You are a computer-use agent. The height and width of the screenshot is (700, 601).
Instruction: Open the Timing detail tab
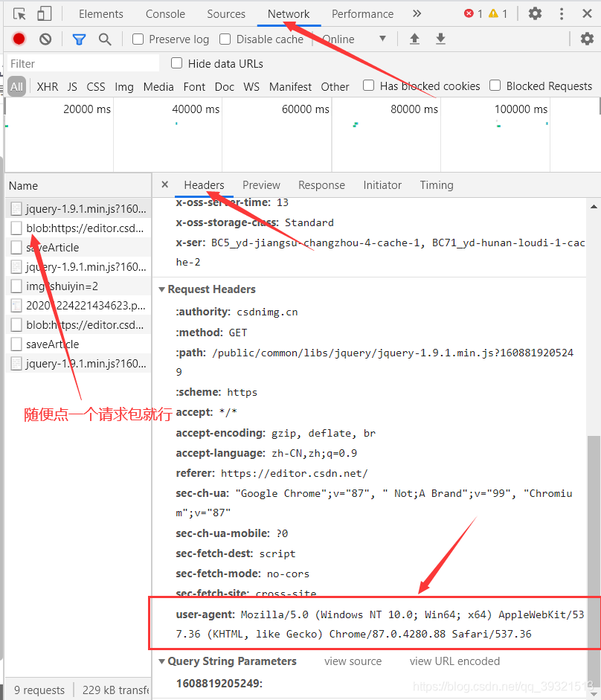(436, 184)
